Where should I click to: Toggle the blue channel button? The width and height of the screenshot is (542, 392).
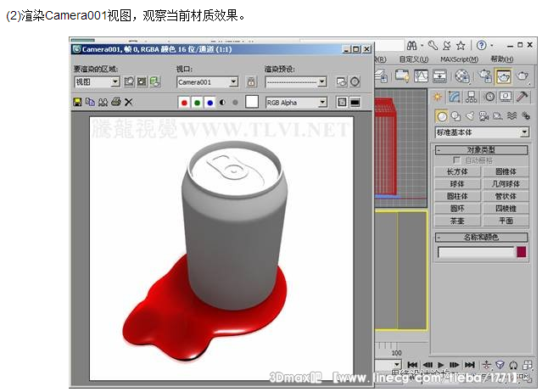210,103
